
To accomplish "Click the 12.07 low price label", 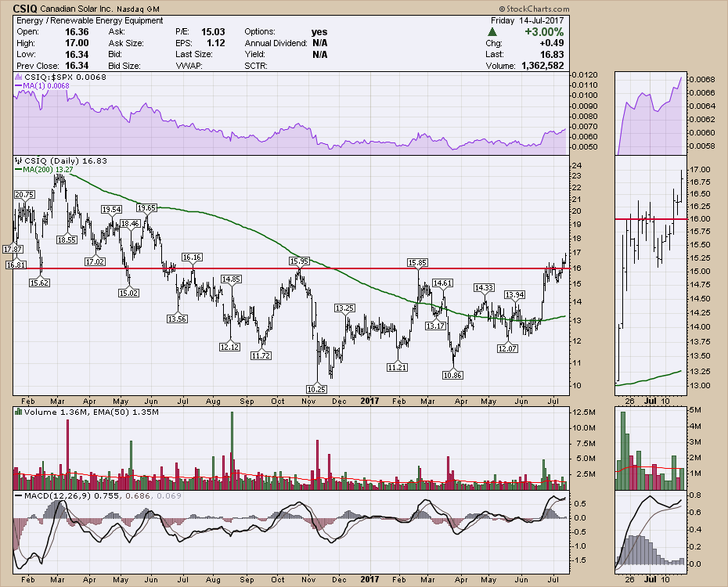I will pos(507,348).
